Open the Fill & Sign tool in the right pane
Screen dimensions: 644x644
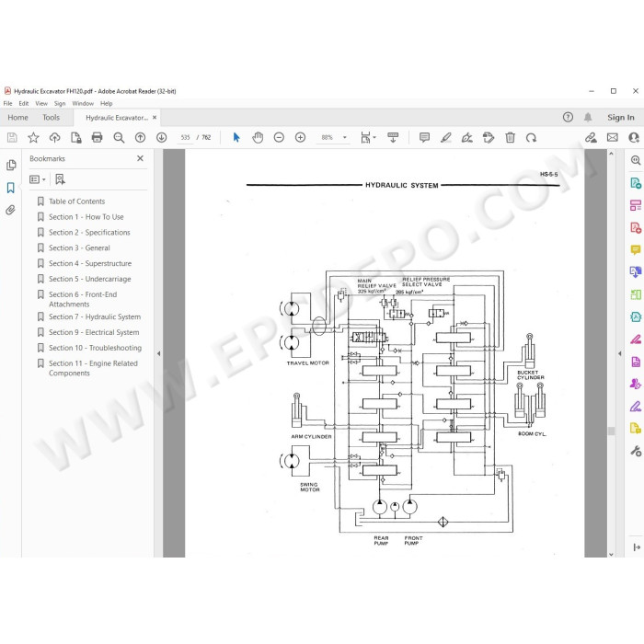tap(636, 407)
